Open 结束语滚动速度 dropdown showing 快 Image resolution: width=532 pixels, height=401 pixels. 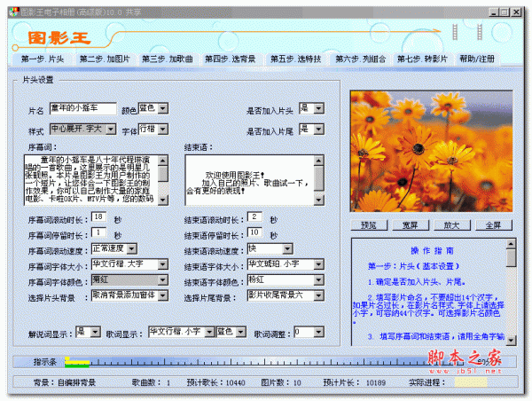287,249
